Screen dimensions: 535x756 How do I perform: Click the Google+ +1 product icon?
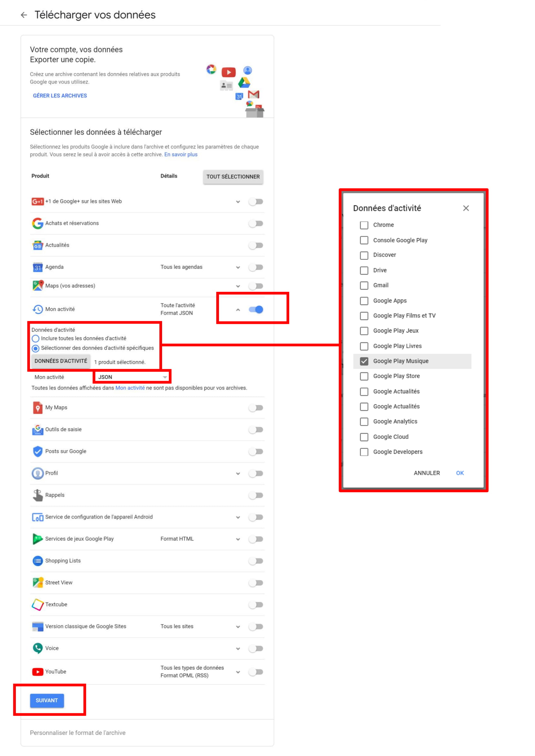coord(38,201)
